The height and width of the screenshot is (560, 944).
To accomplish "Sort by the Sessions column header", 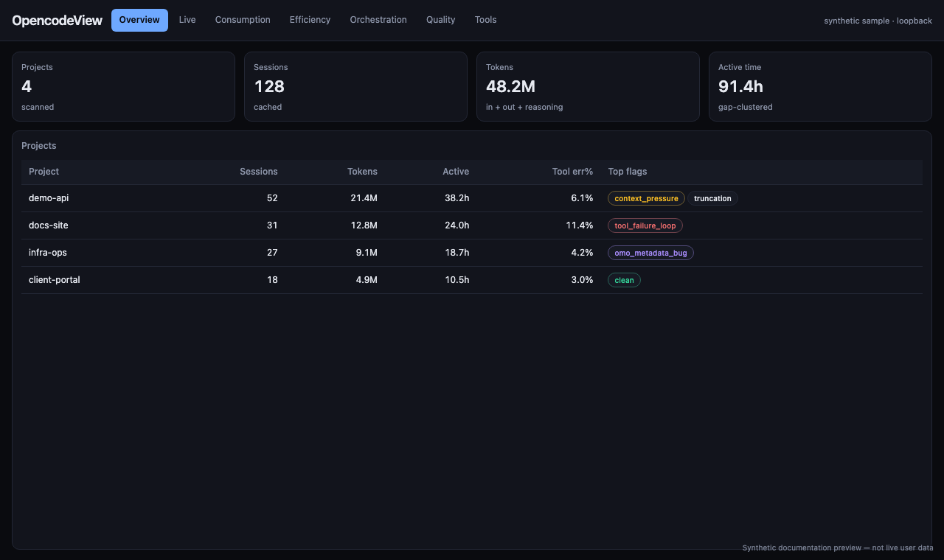I will (259, 172).
